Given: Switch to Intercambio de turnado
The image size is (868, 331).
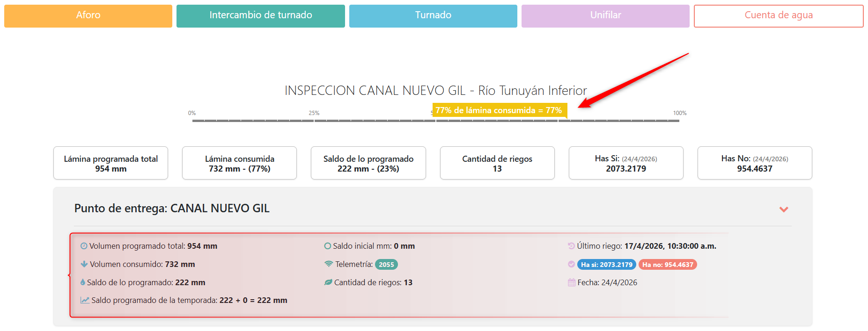Looking at the screenshot, I should 260,16.
